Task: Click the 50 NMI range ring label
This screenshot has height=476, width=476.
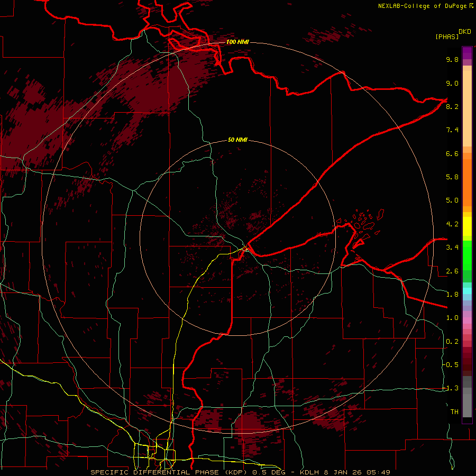Action: coord(237,140)
